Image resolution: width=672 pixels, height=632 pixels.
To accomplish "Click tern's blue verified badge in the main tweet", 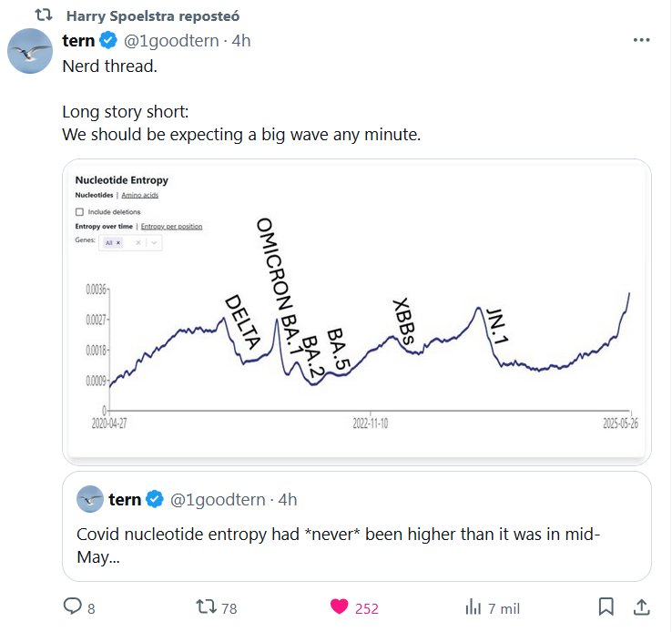I will click(107, 40).
